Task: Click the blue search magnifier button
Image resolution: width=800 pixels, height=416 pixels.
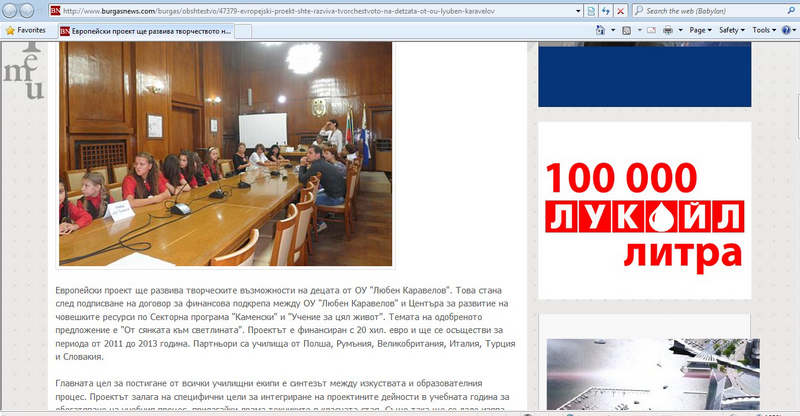Action: click(791, 11)
